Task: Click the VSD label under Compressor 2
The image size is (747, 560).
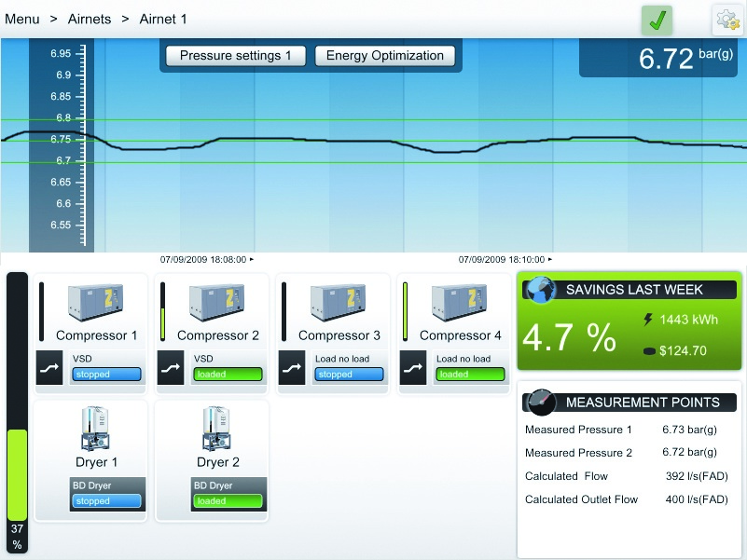Action: 203,359
